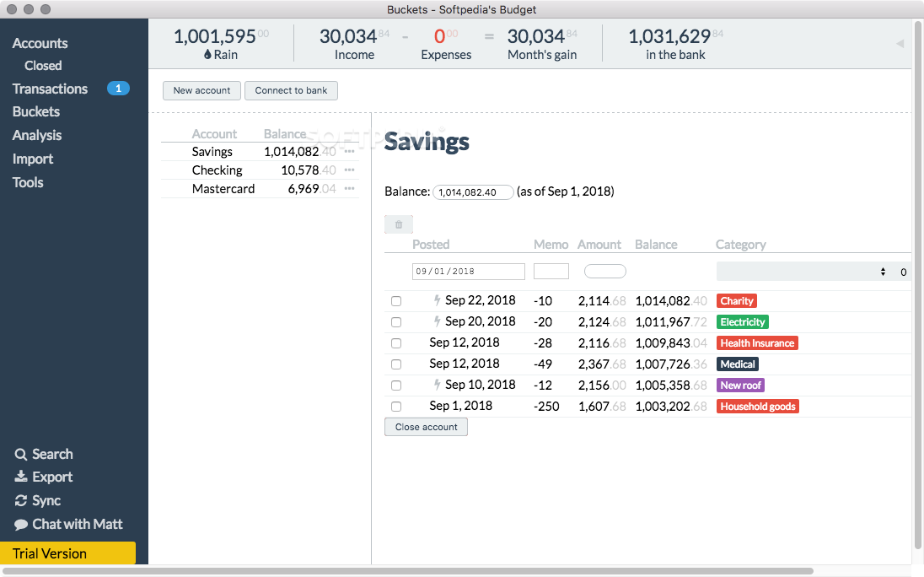The width and height of the screenshot is (924, 577).
Task: Click the Transactions badge showing 1
Action: (x=118, y=89)
